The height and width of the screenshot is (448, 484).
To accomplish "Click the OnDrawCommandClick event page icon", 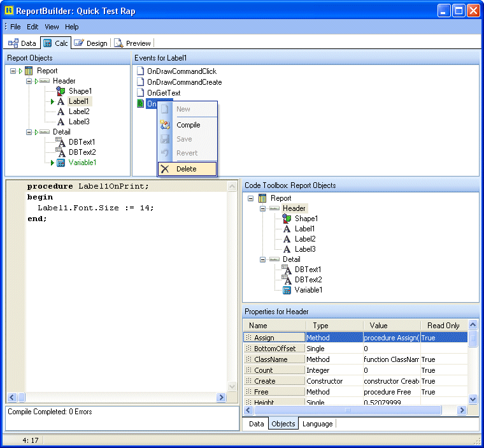I will click(x=141, y=71).
